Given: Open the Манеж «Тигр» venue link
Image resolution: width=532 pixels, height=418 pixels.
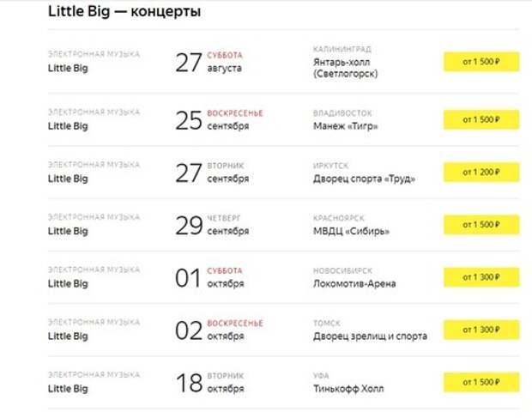Looking at the screenshot, I should 346,126.
